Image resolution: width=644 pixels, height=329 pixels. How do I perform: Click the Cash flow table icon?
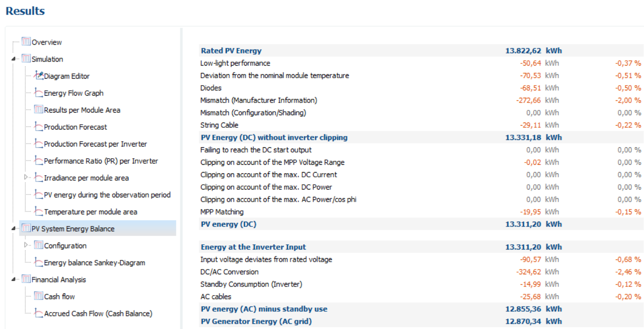[x=39, y=296]
